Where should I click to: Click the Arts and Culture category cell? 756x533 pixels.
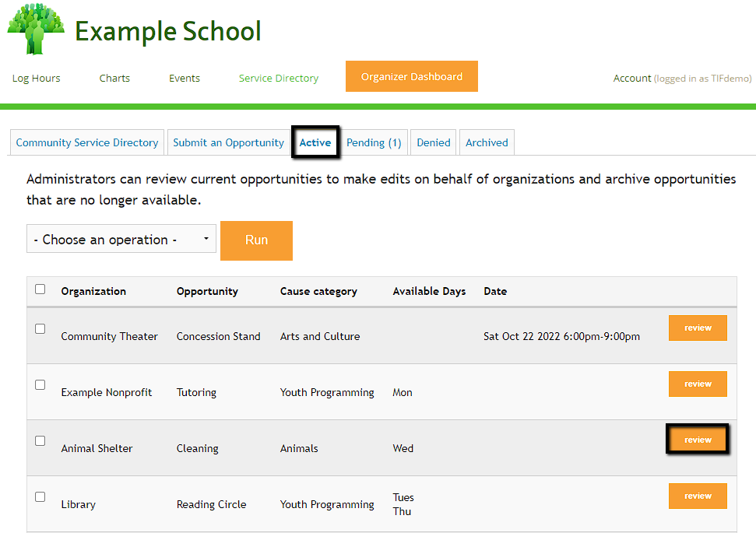[x=320, y=336]
